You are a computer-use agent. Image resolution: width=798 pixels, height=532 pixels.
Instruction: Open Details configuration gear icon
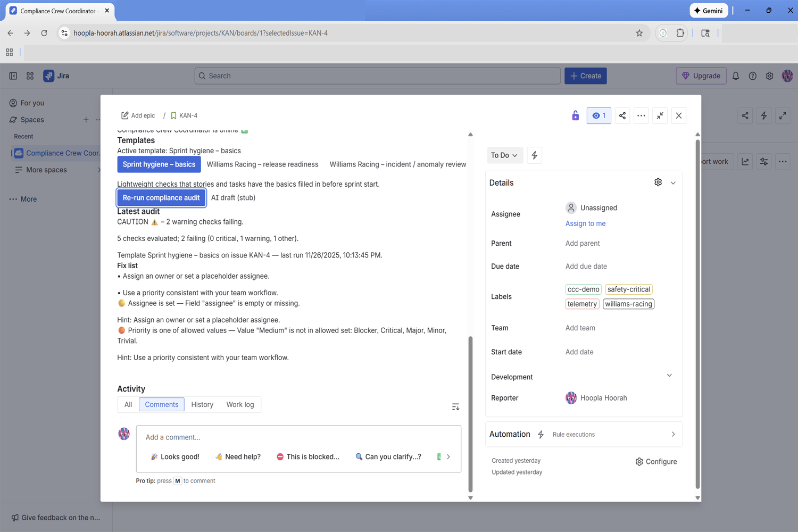[x=658, y=182]
